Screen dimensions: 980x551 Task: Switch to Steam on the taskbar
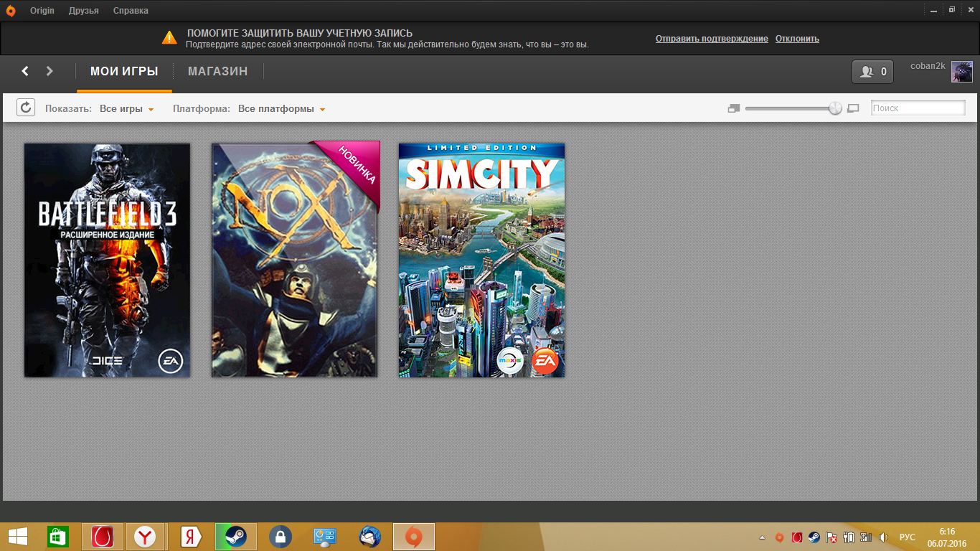[235, 537]
